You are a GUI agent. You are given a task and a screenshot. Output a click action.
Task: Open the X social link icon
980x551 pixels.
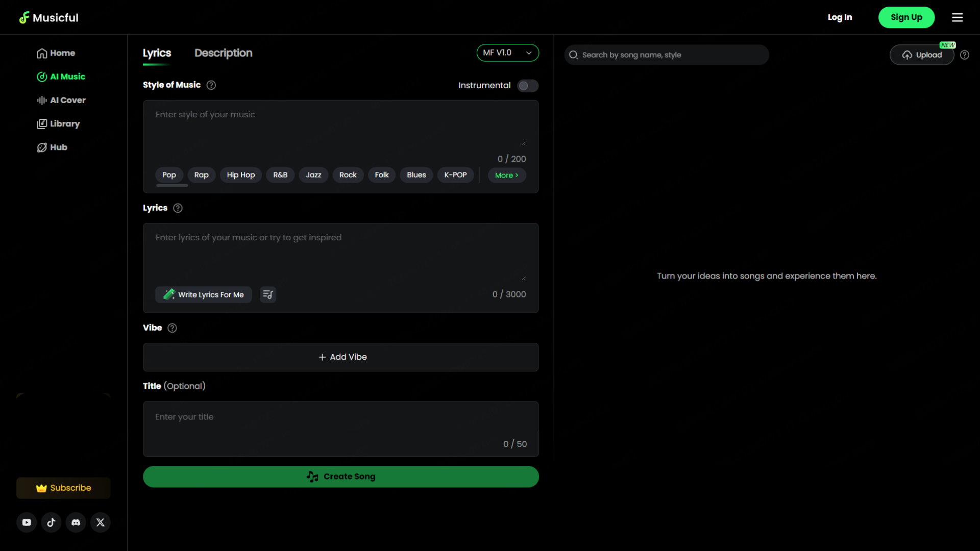[101, 522]
